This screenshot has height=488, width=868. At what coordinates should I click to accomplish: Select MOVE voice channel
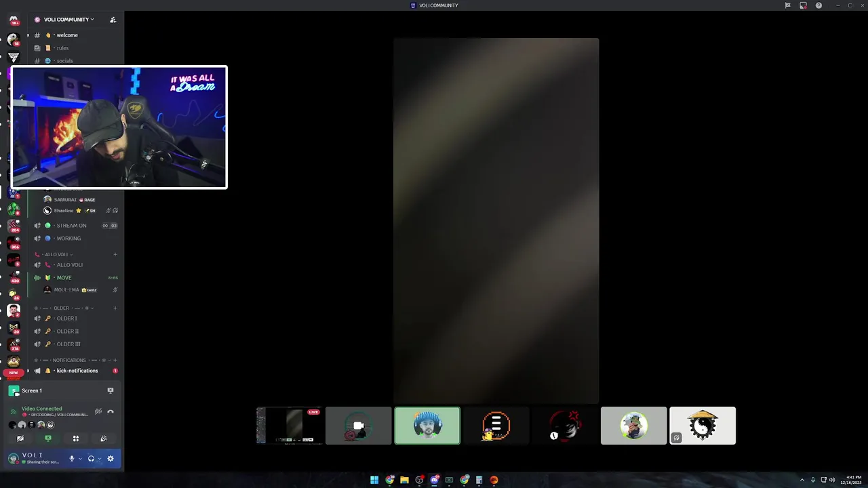coord(75,278)
